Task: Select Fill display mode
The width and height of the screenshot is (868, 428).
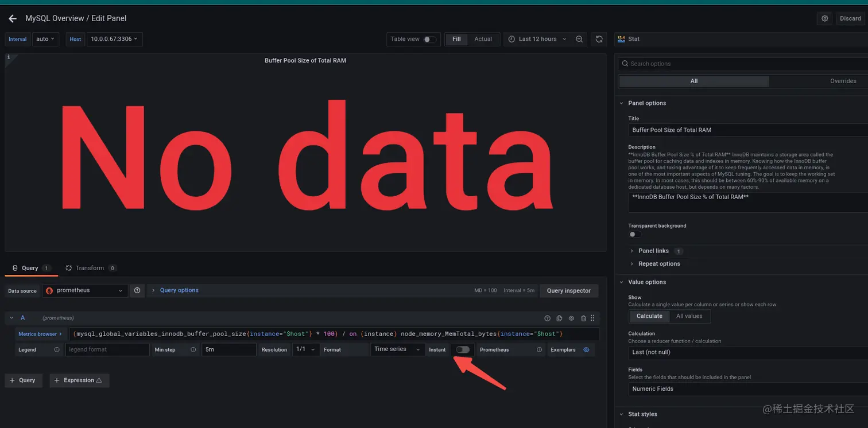Action: coord(456,39)
